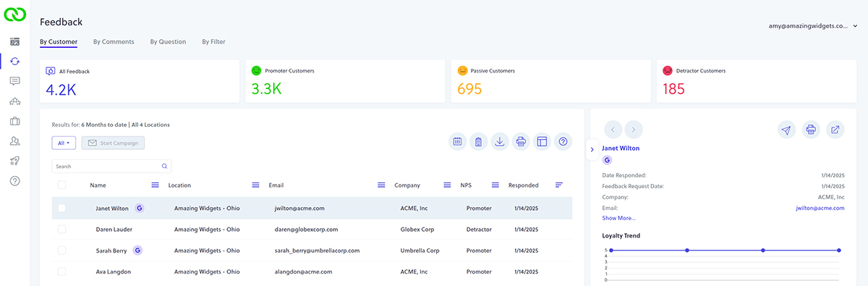
Task: Switch to the By Filter tab
Action: click(213, 42)
